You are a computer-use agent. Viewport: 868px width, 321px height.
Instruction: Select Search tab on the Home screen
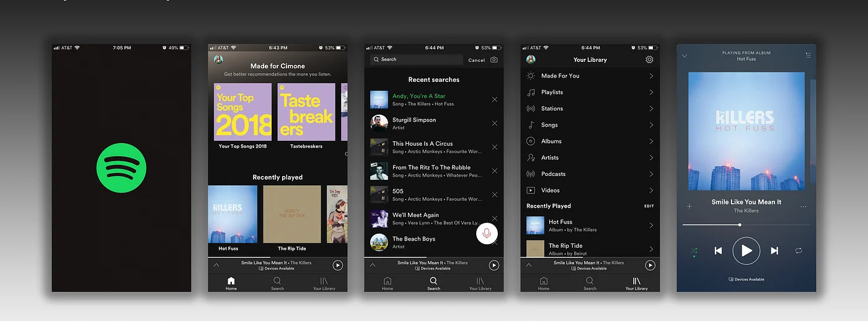pyautogui.click(x=278, y=283)
